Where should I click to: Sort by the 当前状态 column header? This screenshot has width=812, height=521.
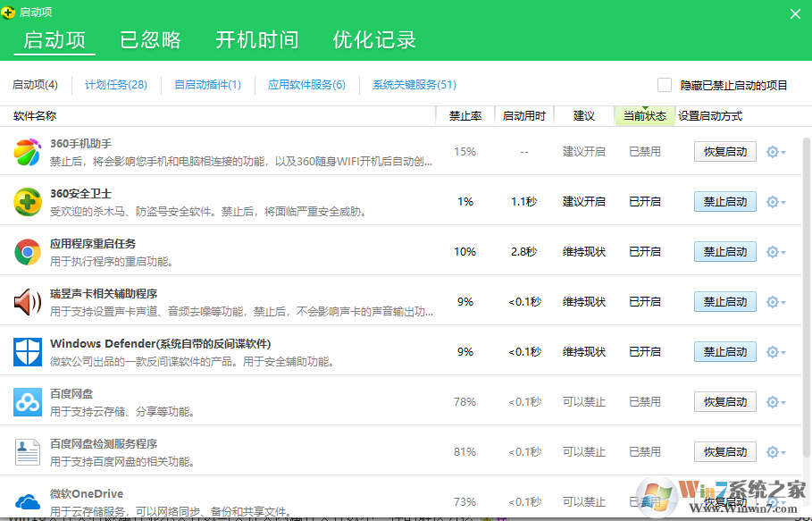click(644, 116)
